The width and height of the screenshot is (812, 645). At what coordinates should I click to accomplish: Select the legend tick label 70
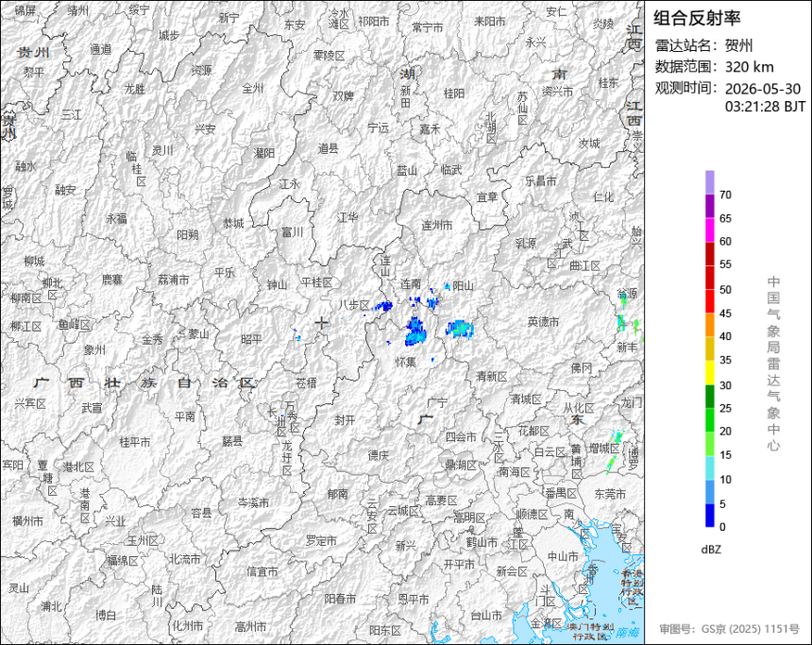pos(725,195)
